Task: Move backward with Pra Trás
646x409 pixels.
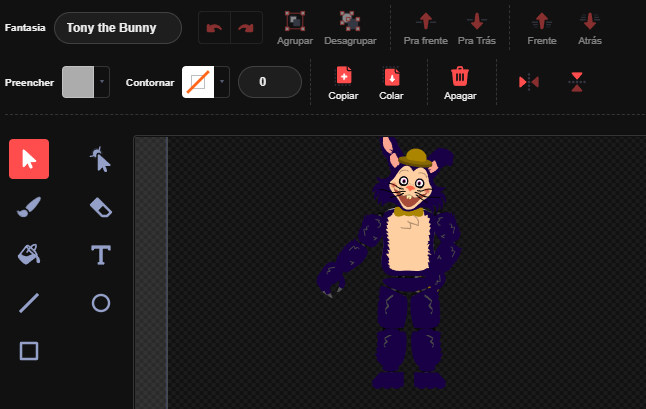Action: pos(477,28)
